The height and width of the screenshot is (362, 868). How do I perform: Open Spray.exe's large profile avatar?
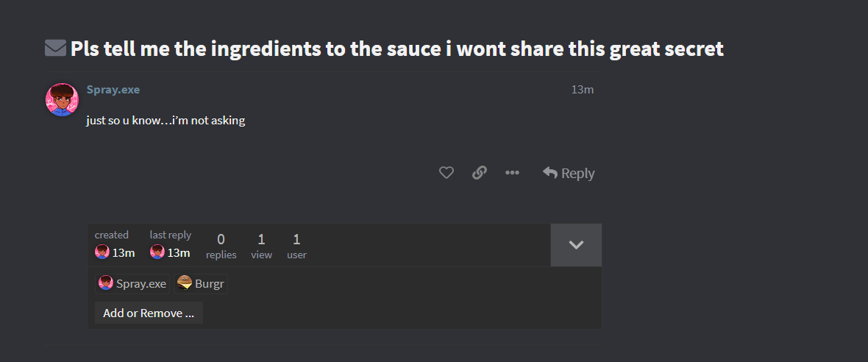click(62, 99)
